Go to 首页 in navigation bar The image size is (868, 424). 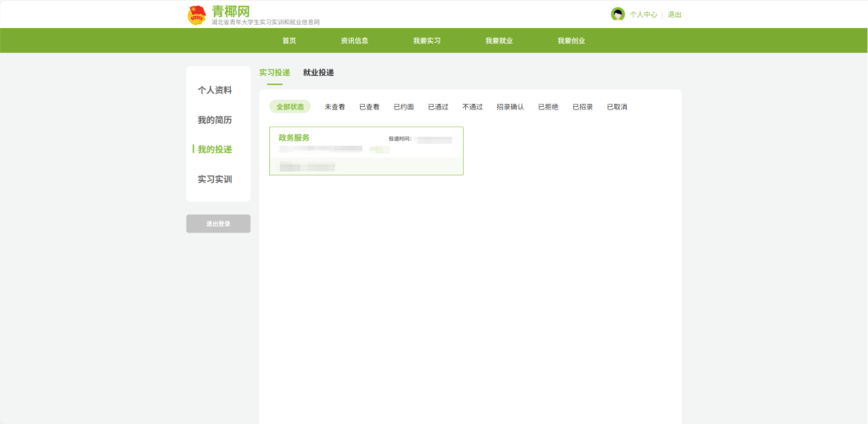click(x=289, y=40)
